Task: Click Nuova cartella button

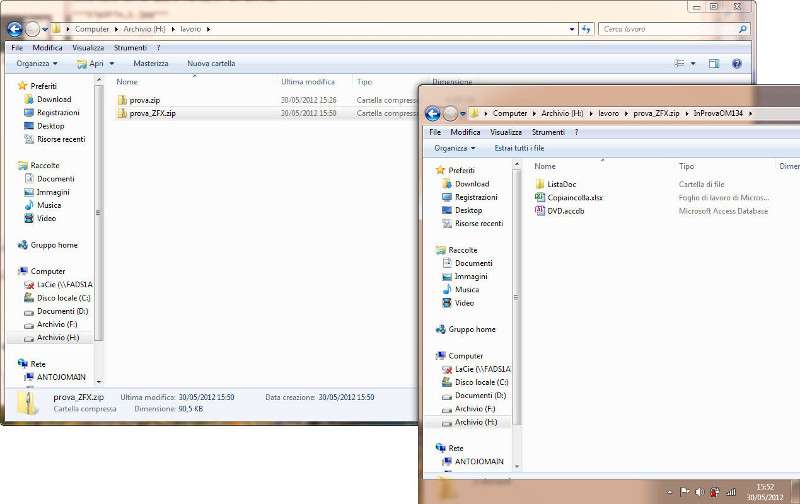Action: pos(211,63)
